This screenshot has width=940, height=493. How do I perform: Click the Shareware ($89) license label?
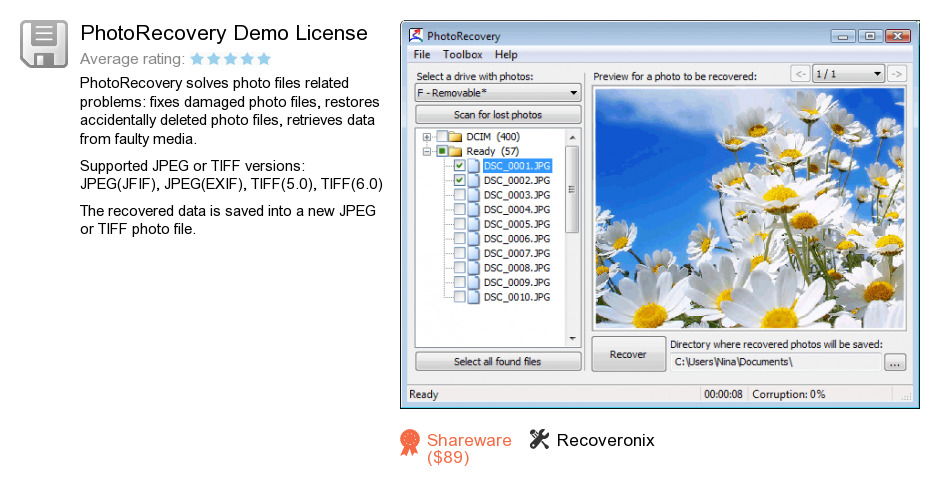pos(469,448)
